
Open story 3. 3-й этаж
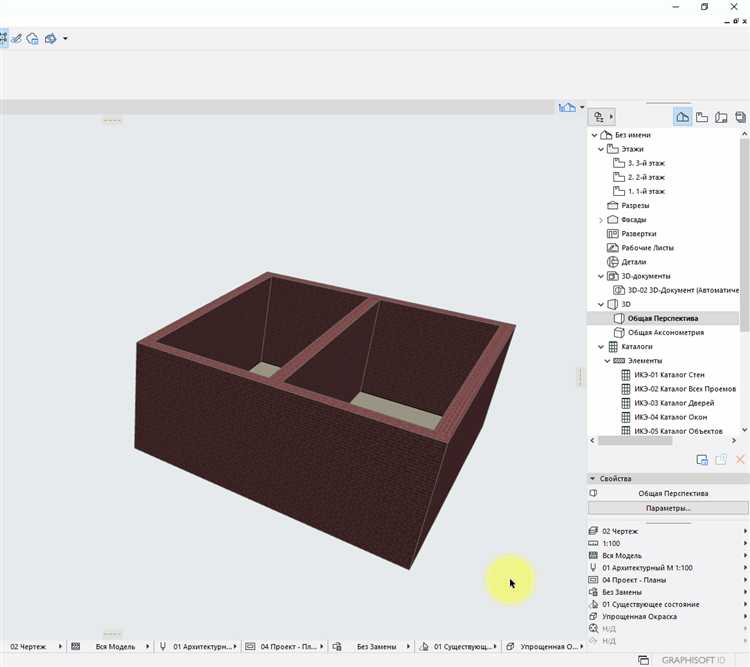pyautogui.click(x=646, y=163)
